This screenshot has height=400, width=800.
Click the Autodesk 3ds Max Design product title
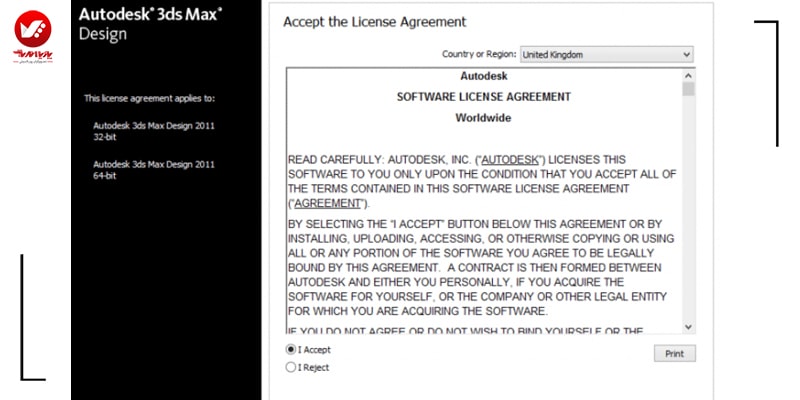pos(151,24)
